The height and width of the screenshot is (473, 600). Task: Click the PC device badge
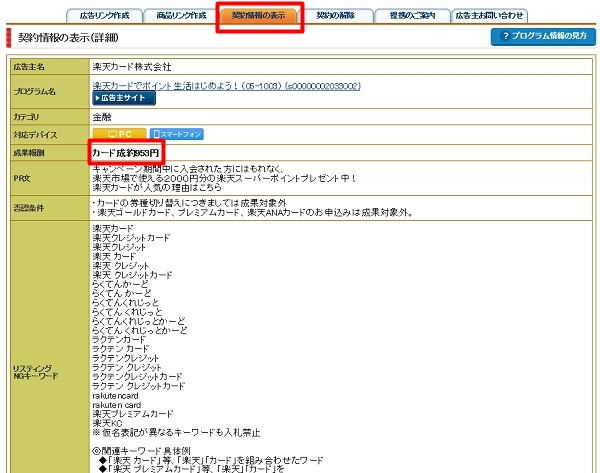(x=119, y=134)
